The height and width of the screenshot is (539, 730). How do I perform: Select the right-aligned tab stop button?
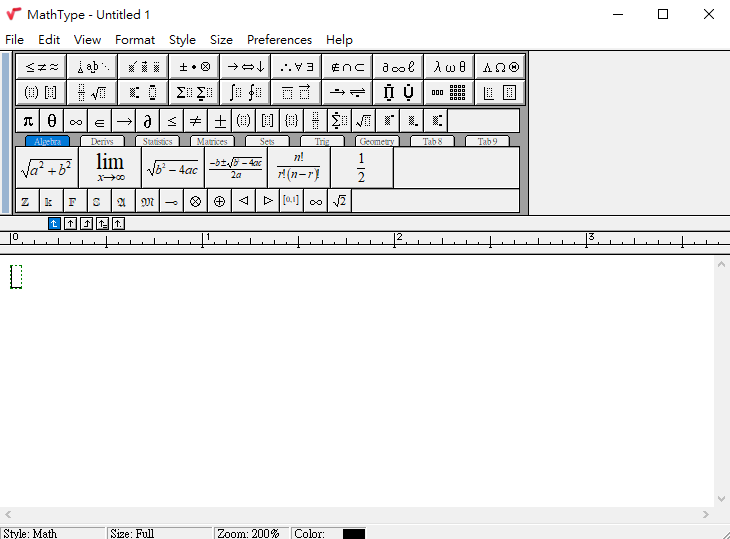coord(87,224)
